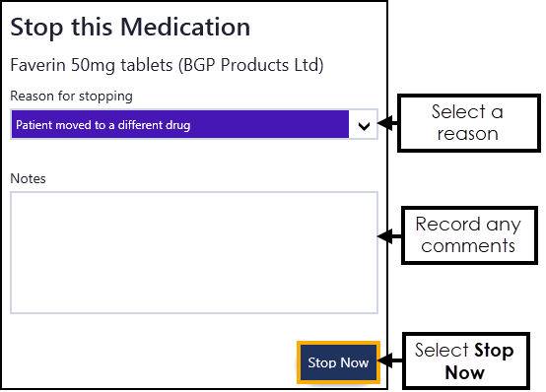
Task: Click the '(BGP Products Ltd)' manufacturer text
Action: [250, 65]
